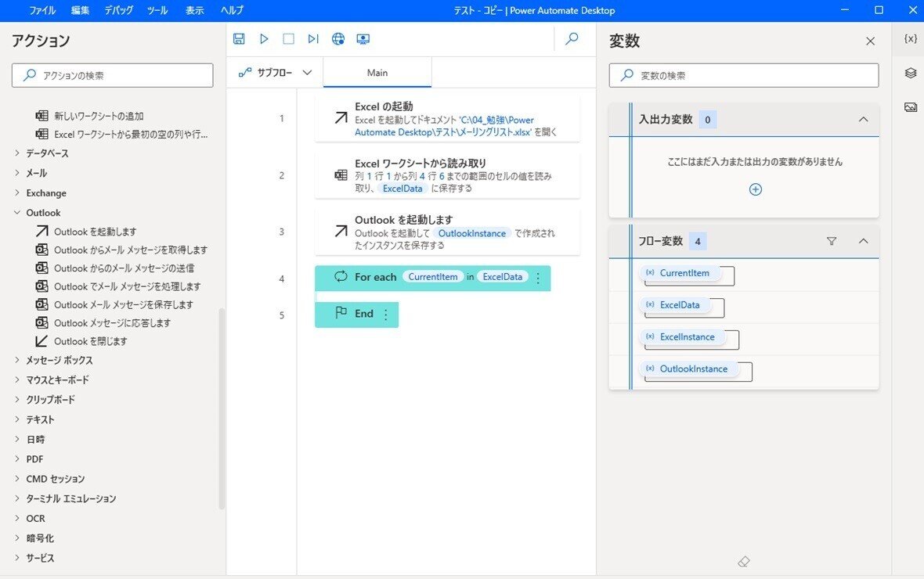Image resolution: width=924 pixels, height=579 pixels.
Task: Select Outlook からのメール メッセージの送信
Action: [124, 268]
